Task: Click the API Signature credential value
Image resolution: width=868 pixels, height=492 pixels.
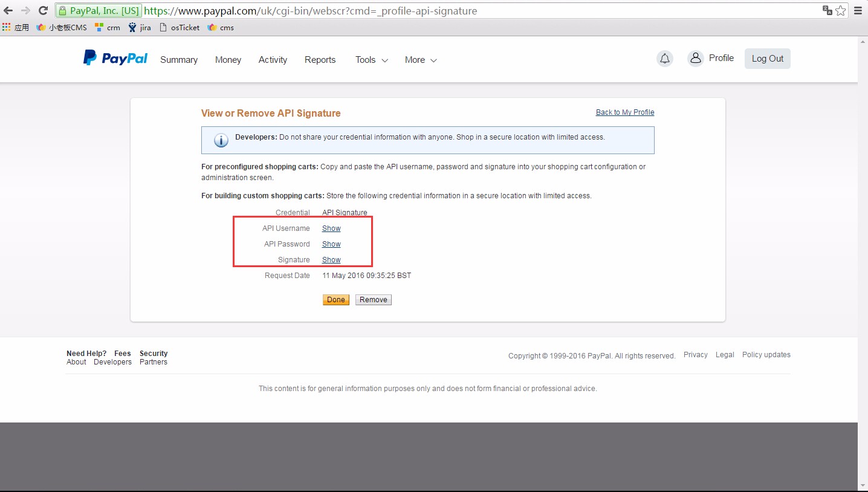Action: 345,213
